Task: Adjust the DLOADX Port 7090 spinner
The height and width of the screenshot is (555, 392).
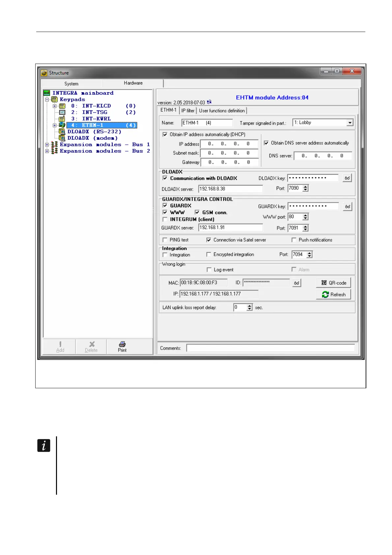Action: pyautogui.click(x=306, y=188)
